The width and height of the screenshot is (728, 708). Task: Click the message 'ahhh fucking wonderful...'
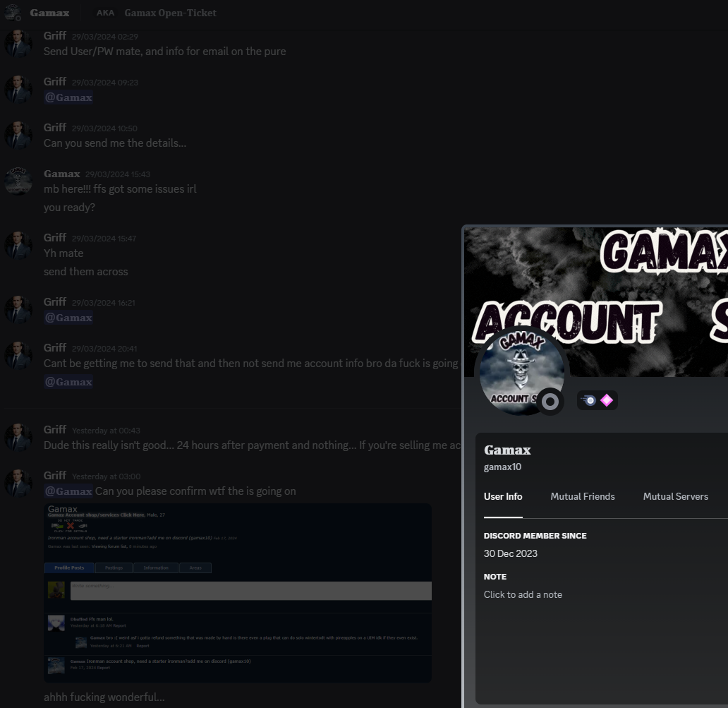click(x=104, y=697)
